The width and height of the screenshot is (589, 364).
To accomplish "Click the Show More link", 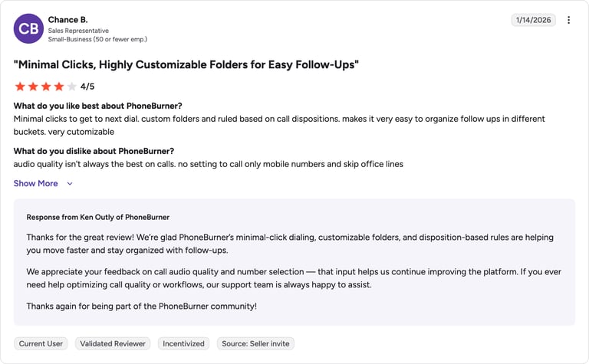I will tap(36, 183).
